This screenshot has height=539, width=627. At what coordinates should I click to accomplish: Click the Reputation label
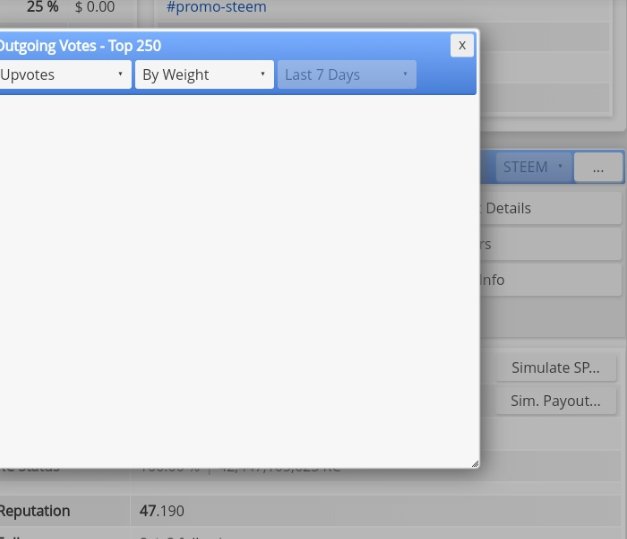pyautogui.click(x=35, y=511)
